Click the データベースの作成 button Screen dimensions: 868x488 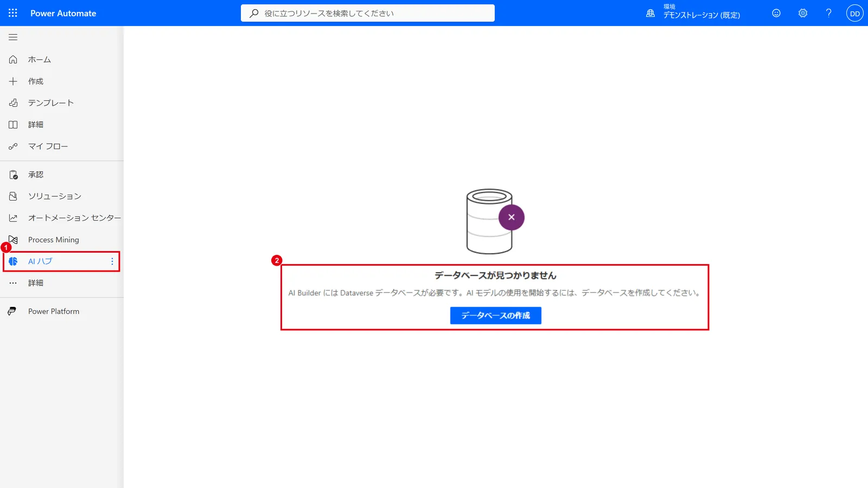[x=496, y=316]
